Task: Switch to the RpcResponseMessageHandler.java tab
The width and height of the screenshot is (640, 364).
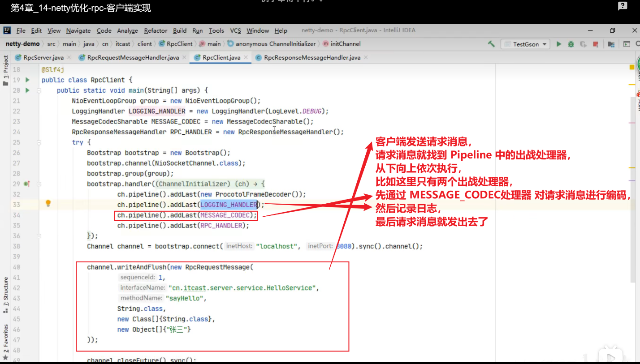Action: (312, 58)
